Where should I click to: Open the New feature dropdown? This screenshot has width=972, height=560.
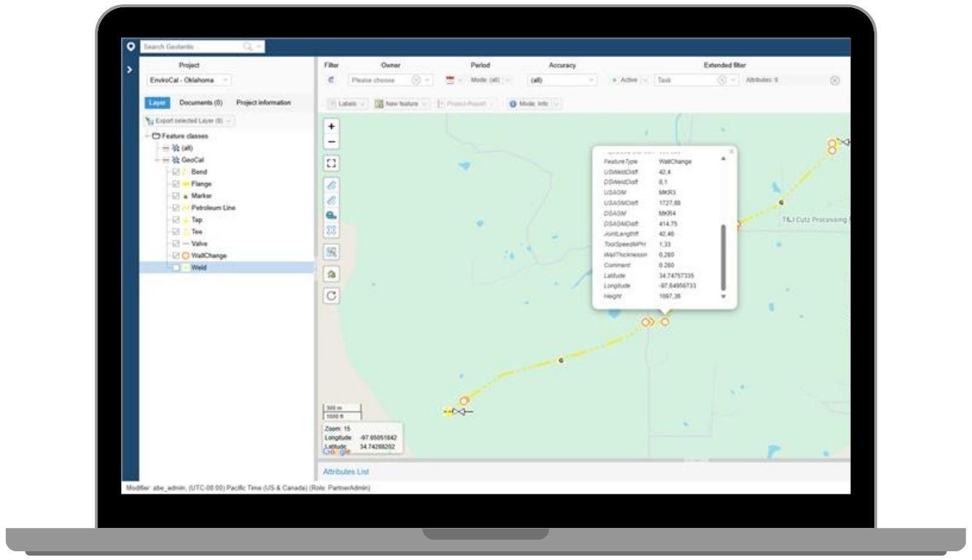(402, 104)
